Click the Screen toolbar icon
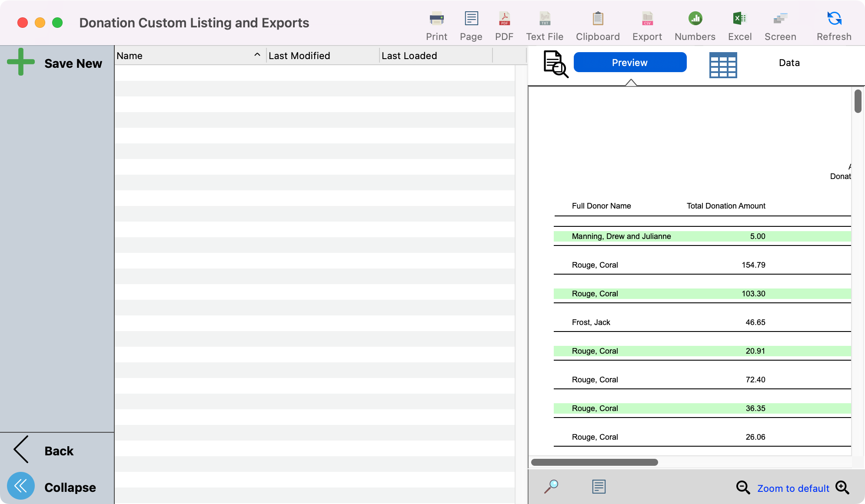This screenshot has width=865, height=504. [x=780, y=19]
